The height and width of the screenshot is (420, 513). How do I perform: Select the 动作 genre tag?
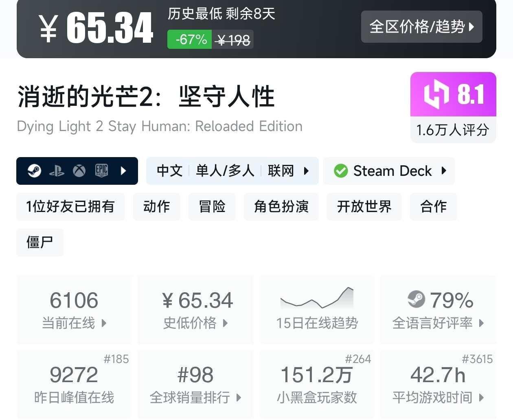(x=157, y=207)
